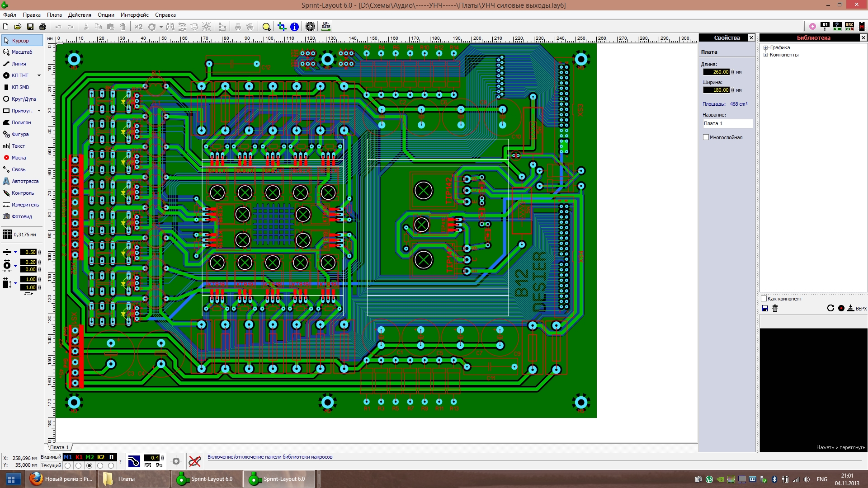Open the Фотовид photo view
Image resolution: width=868 pixels, height=488 pixels.
pos(21,216)
